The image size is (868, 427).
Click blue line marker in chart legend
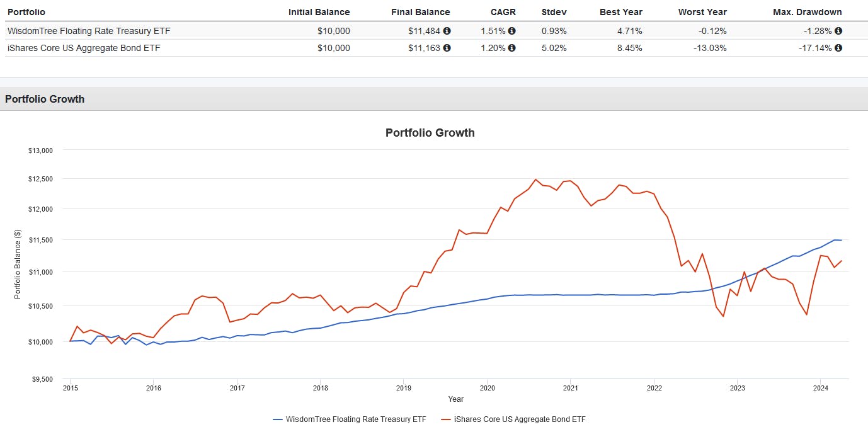point(278,419)
